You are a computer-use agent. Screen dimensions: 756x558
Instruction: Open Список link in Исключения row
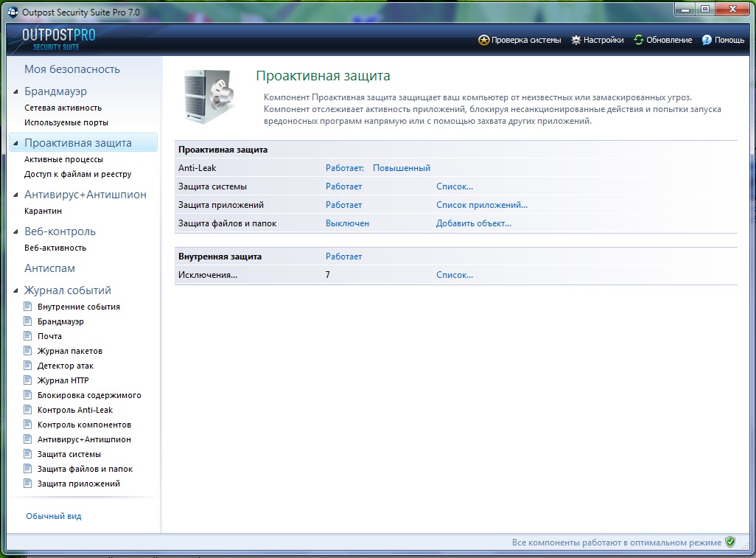click(455, 275)
